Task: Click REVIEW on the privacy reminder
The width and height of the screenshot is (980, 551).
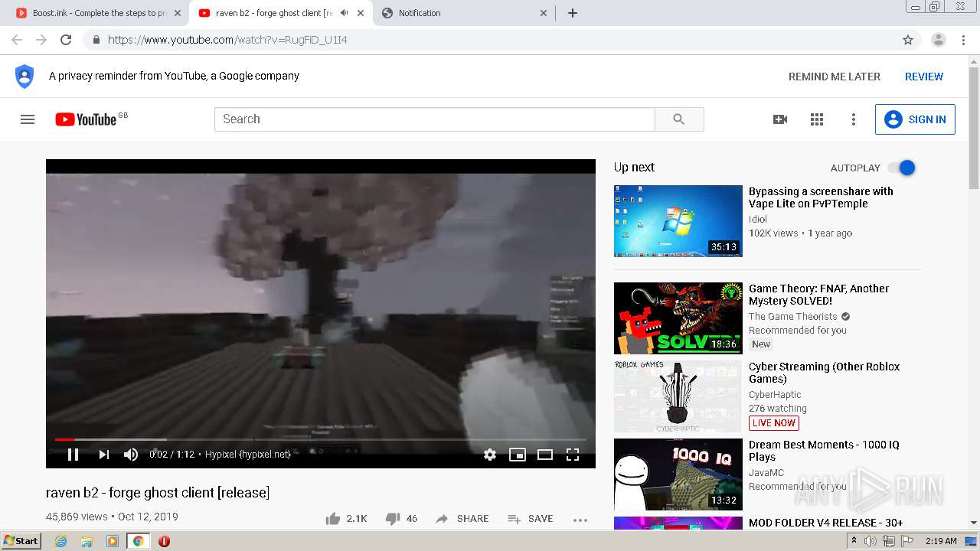Action: (924, 77)
